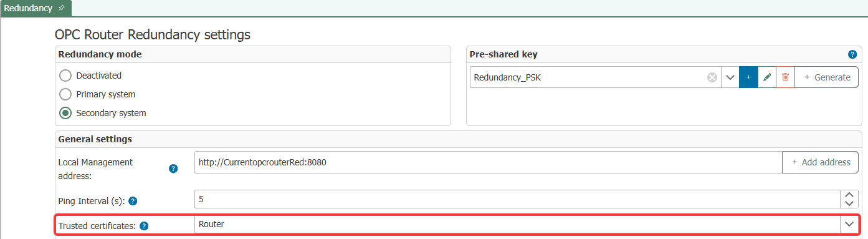Click the Generate button
Image resolution: width=868 pixels, height=239 pixels.
(x=827, y=77)
